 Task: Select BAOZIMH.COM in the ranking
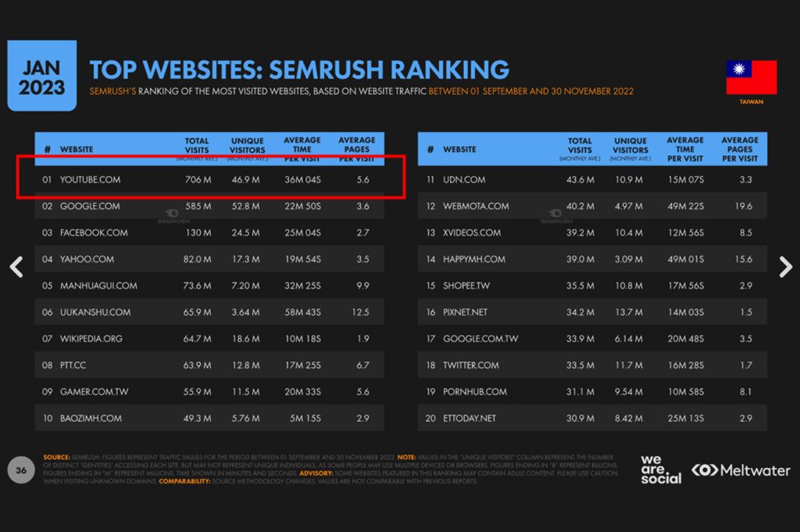[x=91, y=418]
